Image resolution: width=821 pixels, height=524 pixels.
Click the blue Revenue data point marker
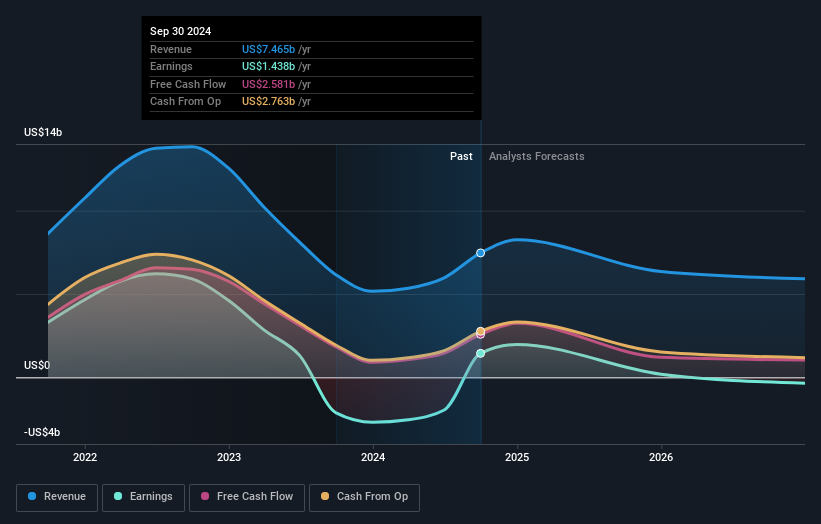coord(480,253)
